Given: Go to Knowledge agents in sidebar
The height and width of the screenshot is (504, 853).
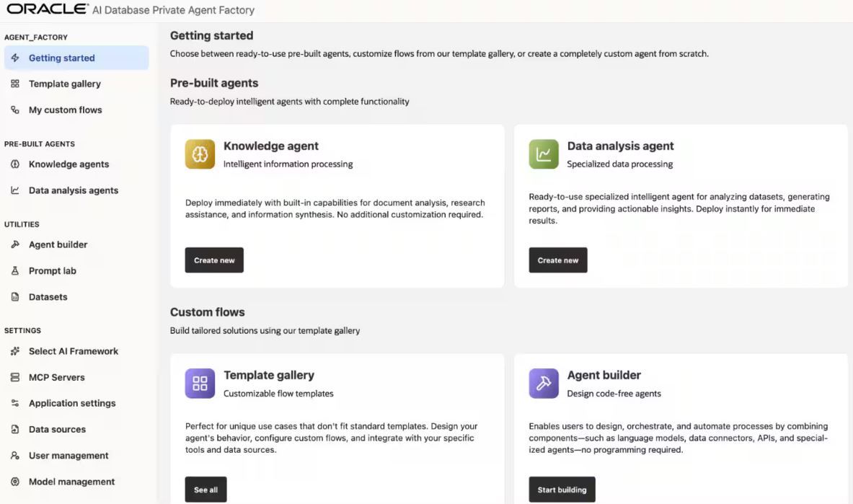Looking at the screenshot, I should (76, 164).
